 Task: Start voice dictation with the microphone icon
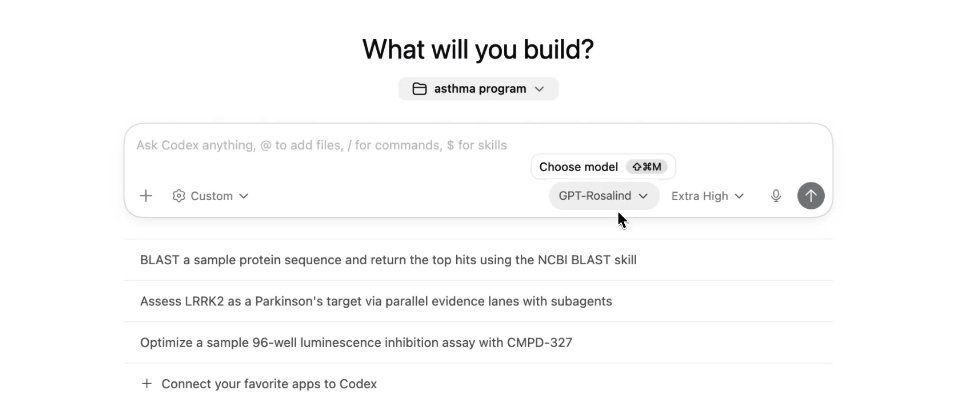pyautogui.click(x=776, y=196)
